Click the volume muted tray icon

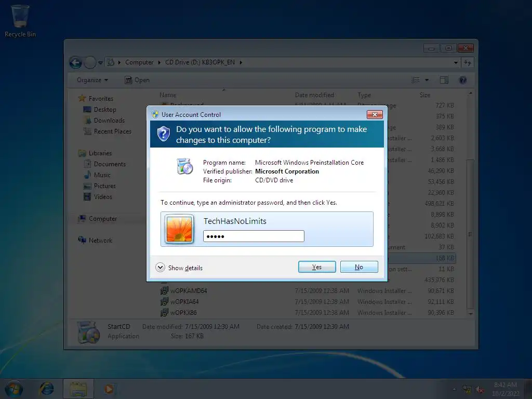(480, 390)
